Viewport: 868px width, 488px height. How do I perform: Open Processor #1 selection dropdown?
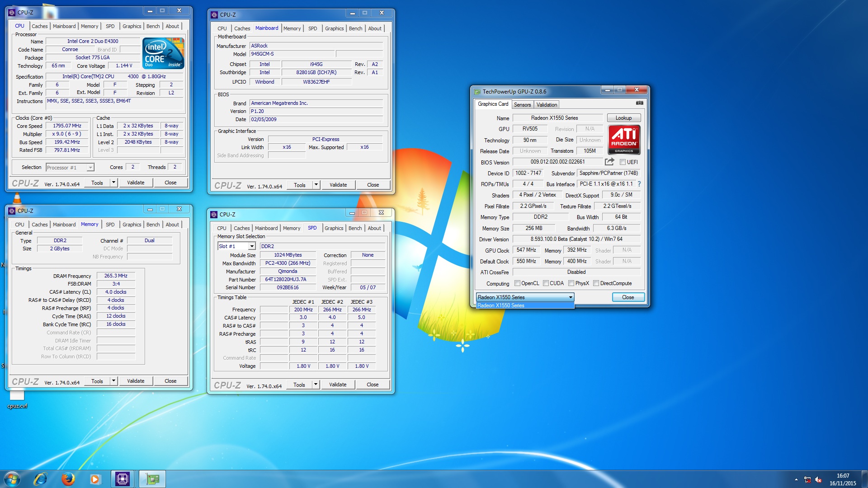tap(90, 168)
